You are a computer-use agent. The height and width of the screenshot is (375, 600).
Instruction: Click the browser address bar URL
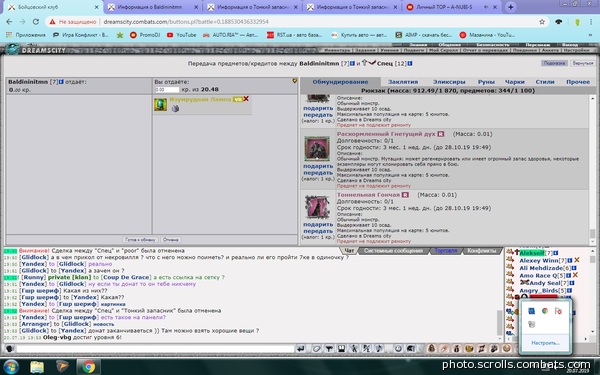(x=186, y=22)
